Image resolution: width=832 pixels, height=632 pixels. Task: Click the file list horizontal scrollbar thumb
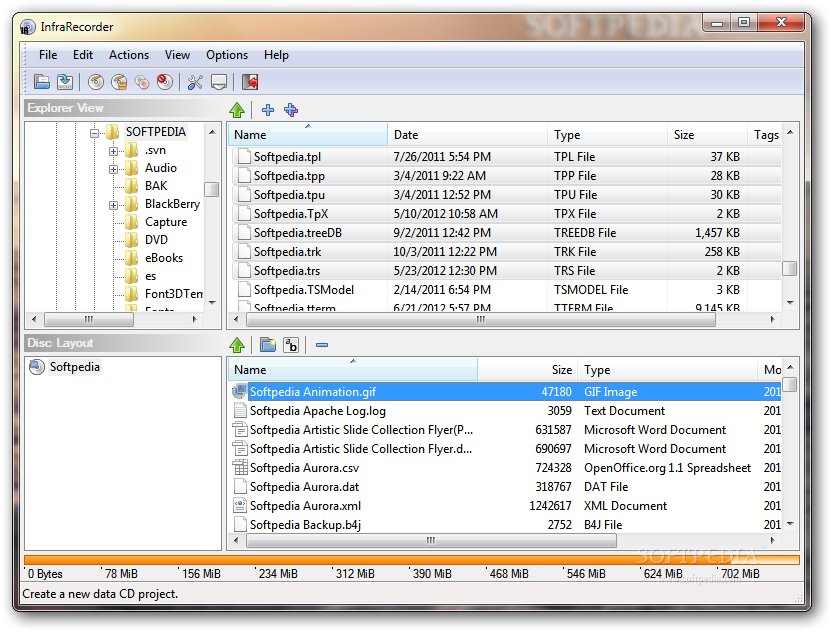point(481,319)
